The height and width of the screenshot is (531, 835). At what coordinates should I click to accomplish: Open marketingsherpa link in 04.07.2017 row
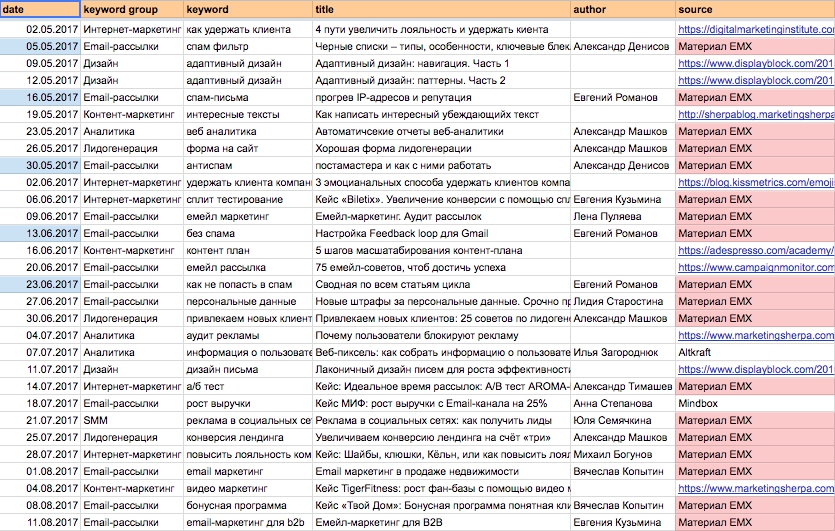(x=756, y=336)
